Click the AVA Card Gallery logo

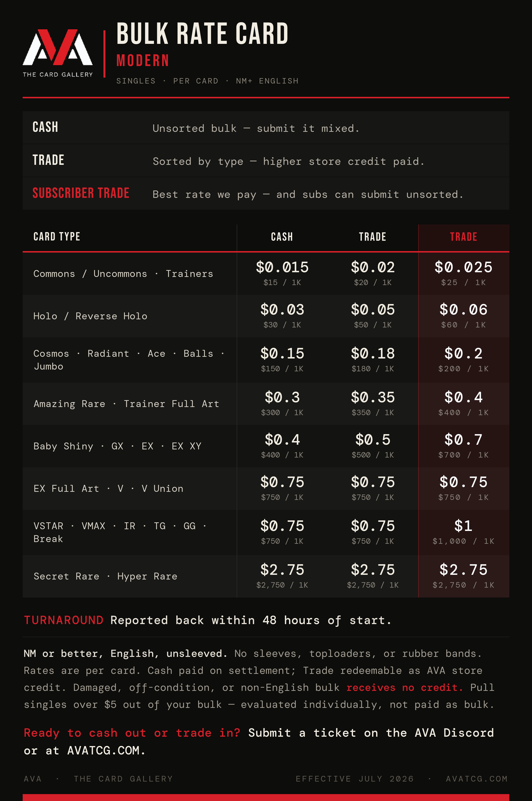point(58,53)
